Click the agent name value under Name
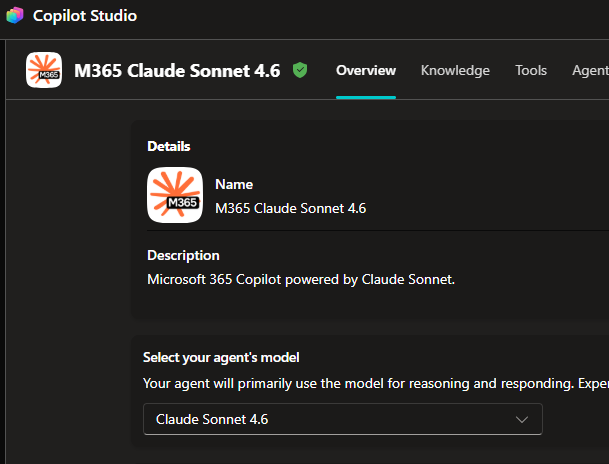 pos(291,209)
